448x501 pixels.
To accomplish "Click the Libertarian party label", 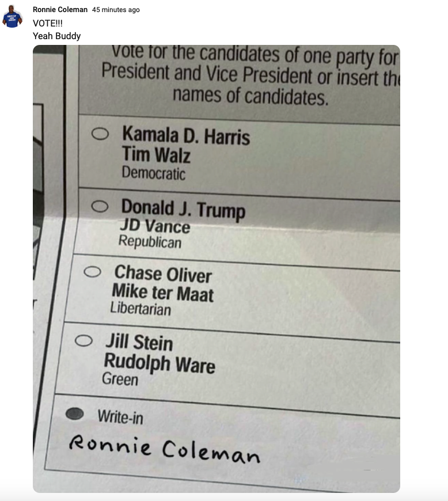I will (141, 309).
